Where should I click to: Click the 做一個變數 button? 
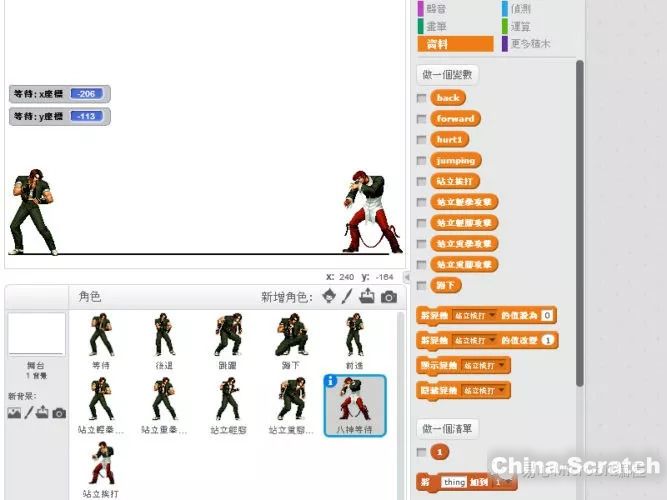pos(447,74)
